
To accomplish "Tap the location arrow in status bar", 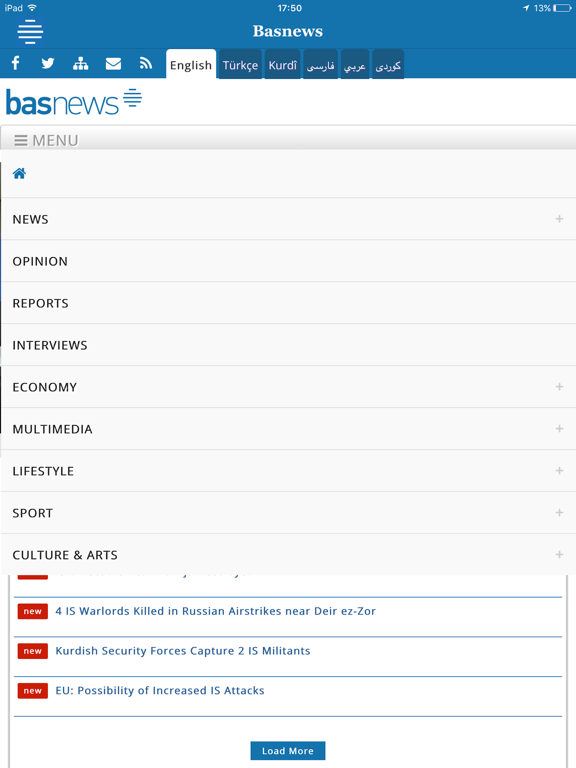I will pos(526,8).
